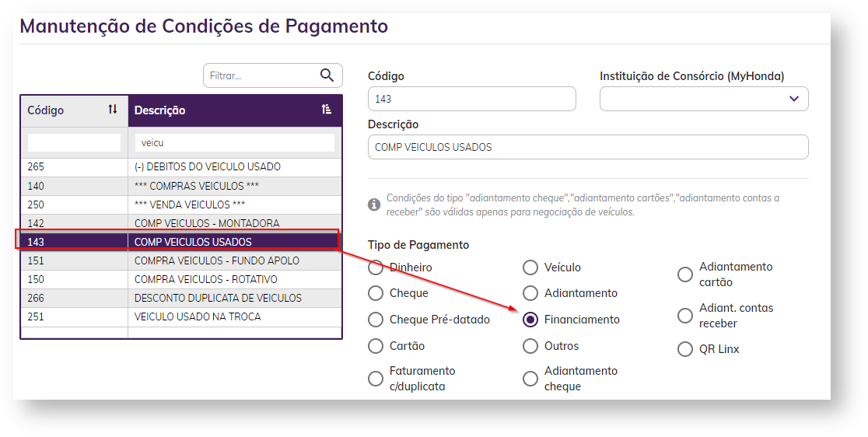The width and height of the screenshot is (868, 437).
Task: Select the Outros radio option
Action: coord(530,346)
